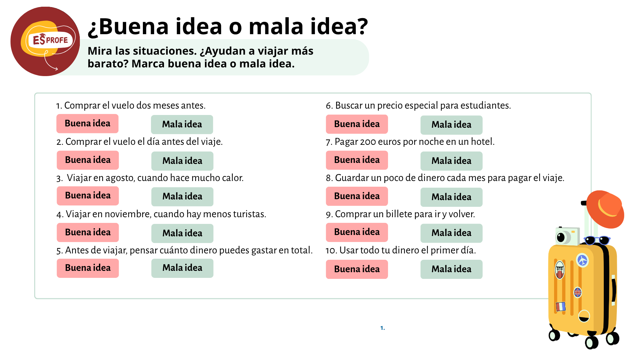Click the instruction text under the title
The image size is (644, 362).
200,57
